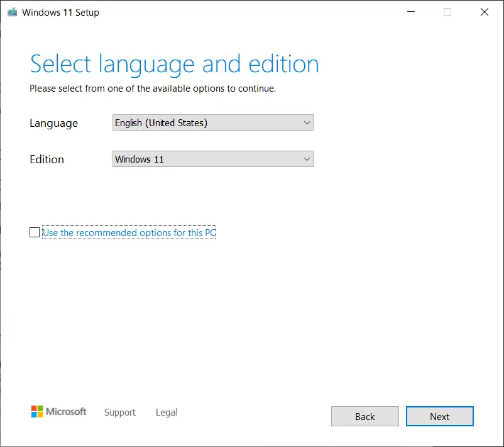Click the Edition field label

coord(47,159)
